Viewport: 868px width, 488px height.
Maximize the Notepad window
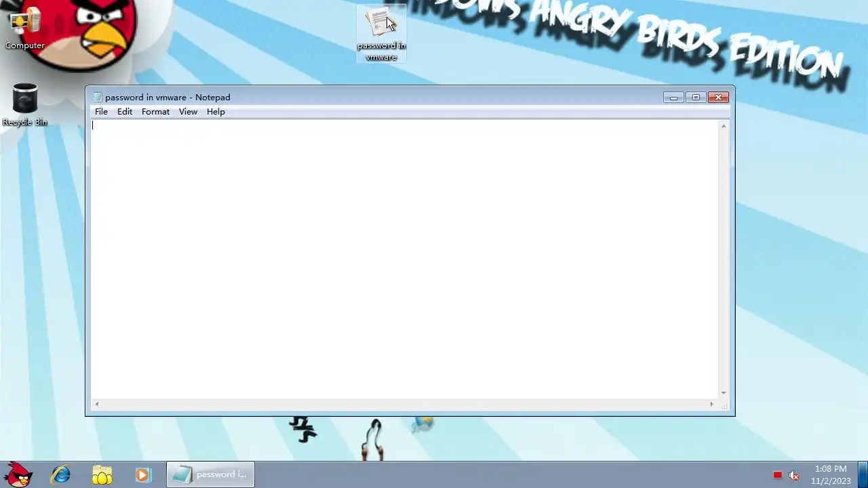[x=696, y=98]
